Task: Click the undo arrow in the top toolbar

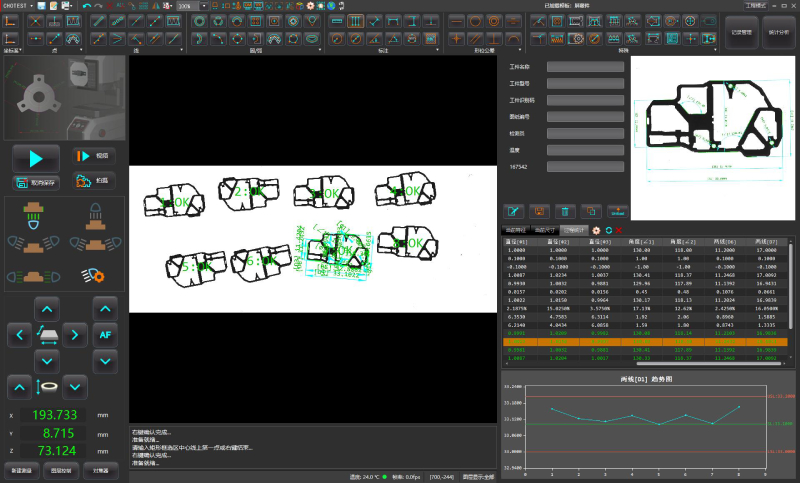Action: 87,6
